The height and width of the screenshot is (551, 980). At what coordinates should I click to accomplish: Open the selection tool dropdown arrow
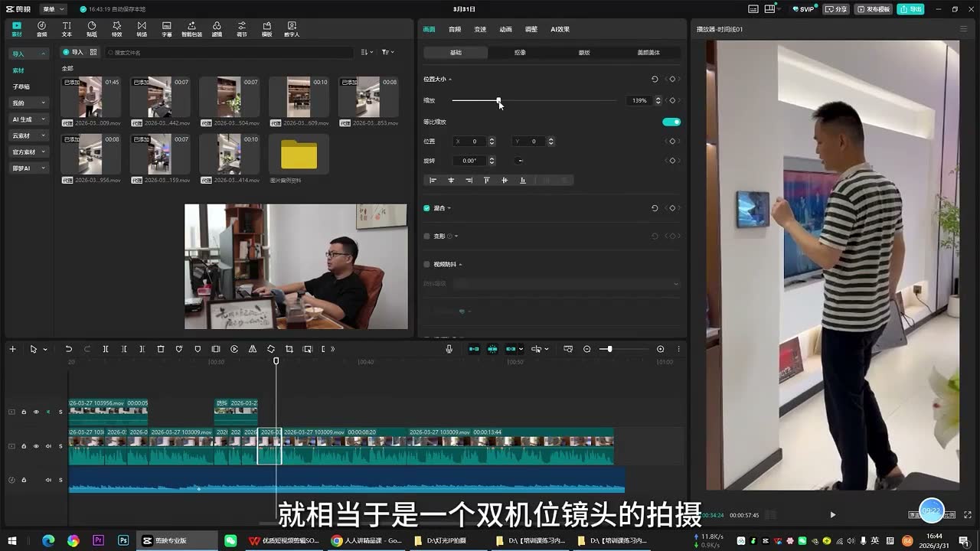[45, 350]
